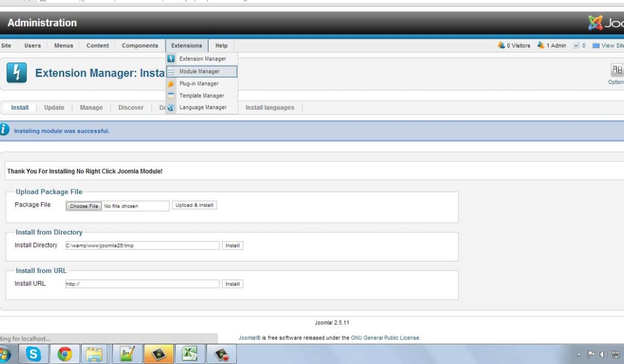Click the Extensions menu

[x=187, y=46]
